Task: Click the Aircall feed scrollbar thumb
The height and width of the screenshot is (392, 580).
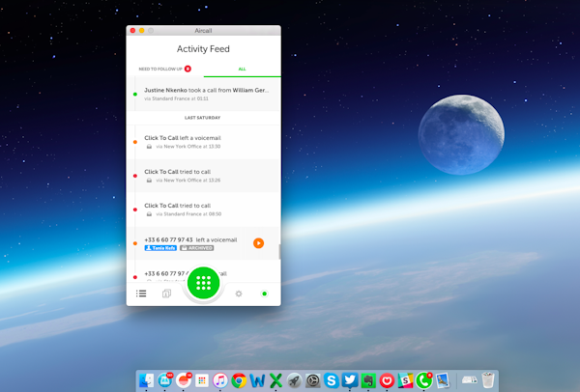Action: pos(279,252)
